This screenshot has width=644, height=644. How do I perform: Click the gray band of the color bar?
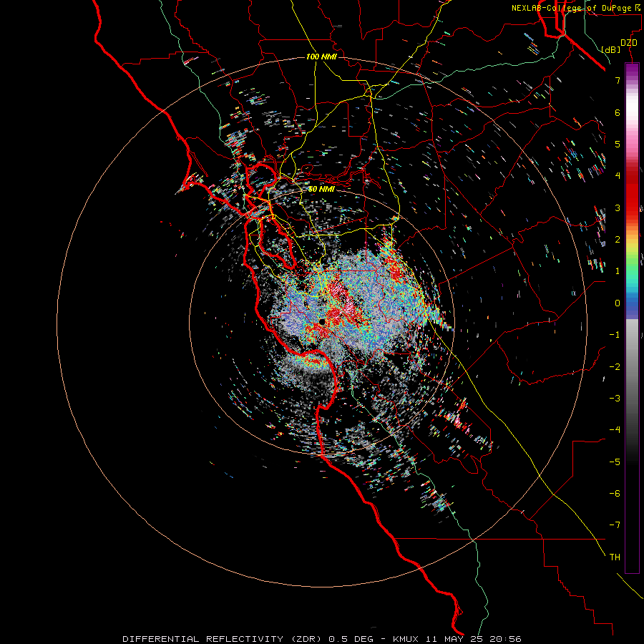click(x=632, y=361)
